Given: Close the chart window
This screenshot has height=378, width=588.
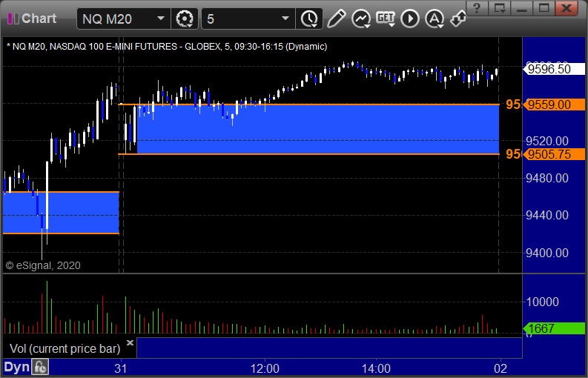Looking at the screenshot, I should (566, 8).
